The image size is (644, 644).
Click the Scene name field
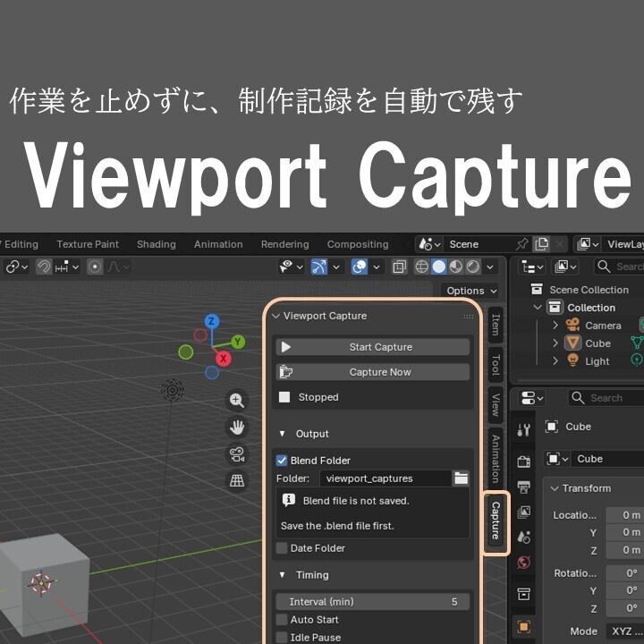[479, 244]
